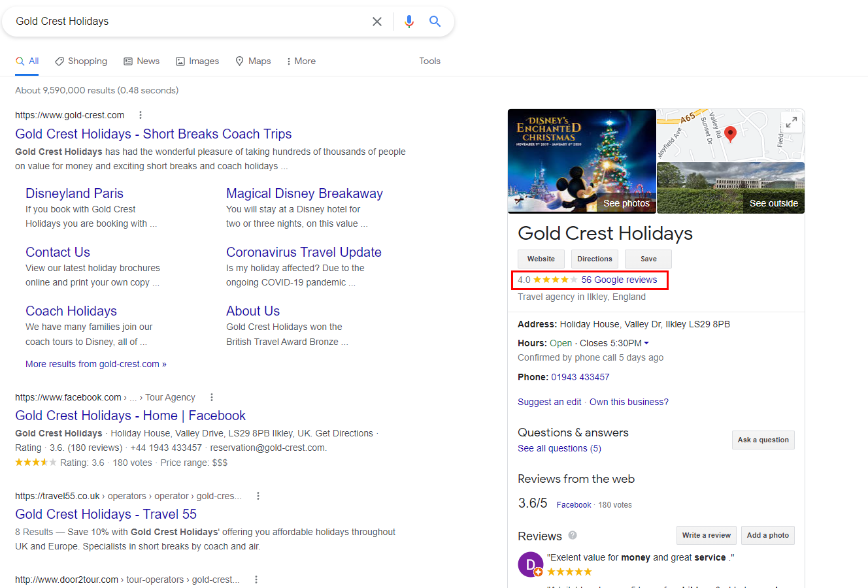Click the microphone voice search icon
Screen dimensions: 868x588
[x=409, y=22]
